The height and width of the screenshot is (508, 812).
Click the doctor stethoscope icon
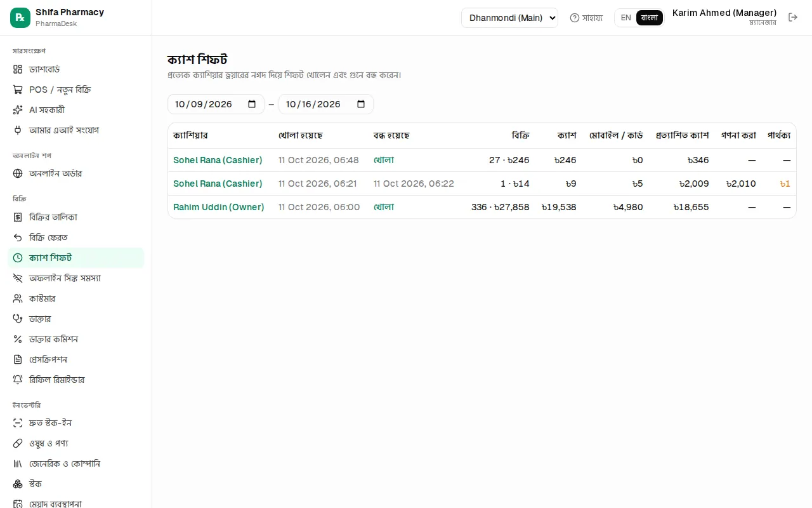coord(18,319)
